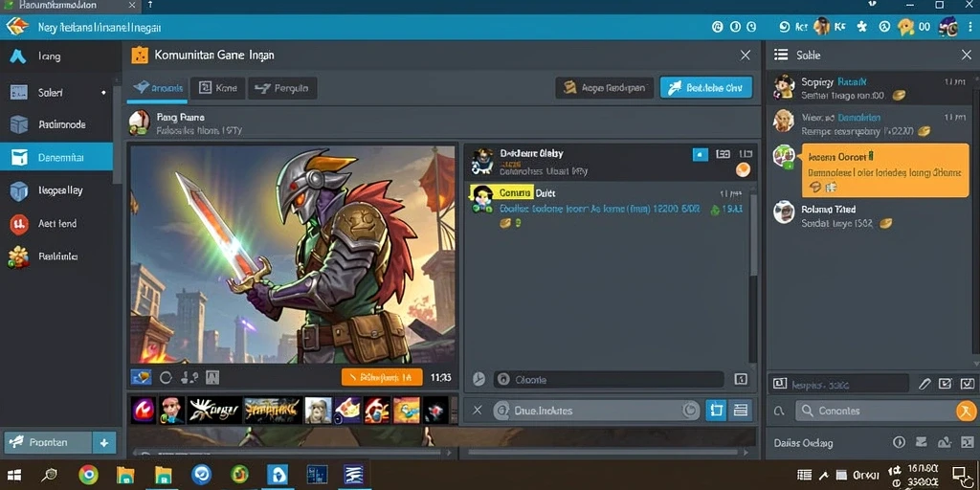
Task: Open the Sokle hamburger menu
Action: (781, 55)
